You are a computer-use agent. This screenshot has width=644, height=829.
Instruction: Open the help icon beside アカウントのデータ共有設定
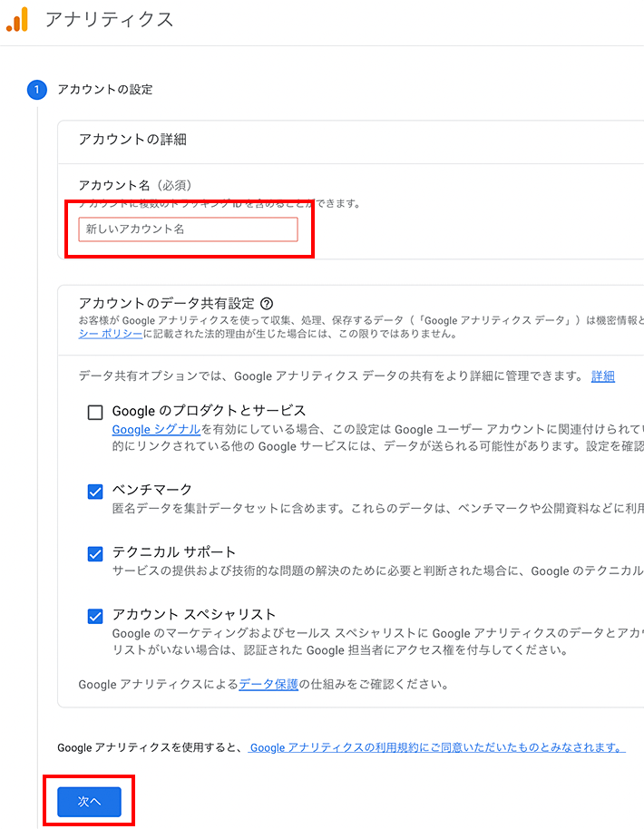267,304
